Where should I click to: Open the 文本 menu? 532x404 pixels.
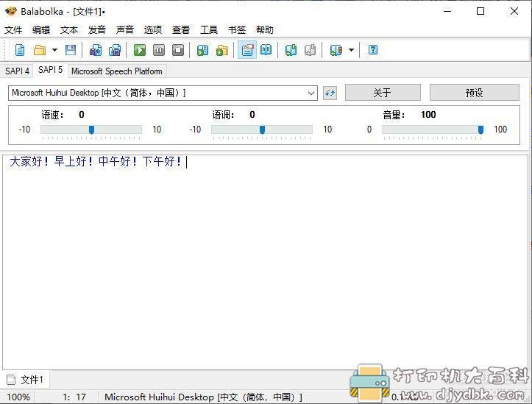[69, 30]
